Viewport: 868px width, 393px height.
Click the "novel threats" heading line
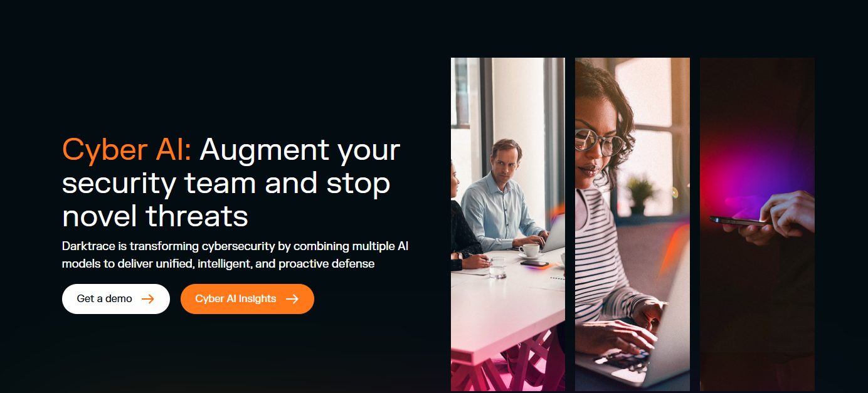(x=155, y=216)
